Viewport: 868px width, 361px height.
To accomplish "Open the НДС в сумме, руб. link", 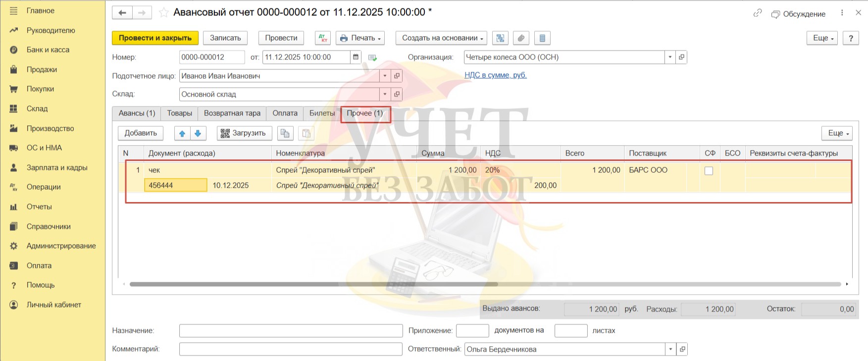I will (x=495, y=75).
